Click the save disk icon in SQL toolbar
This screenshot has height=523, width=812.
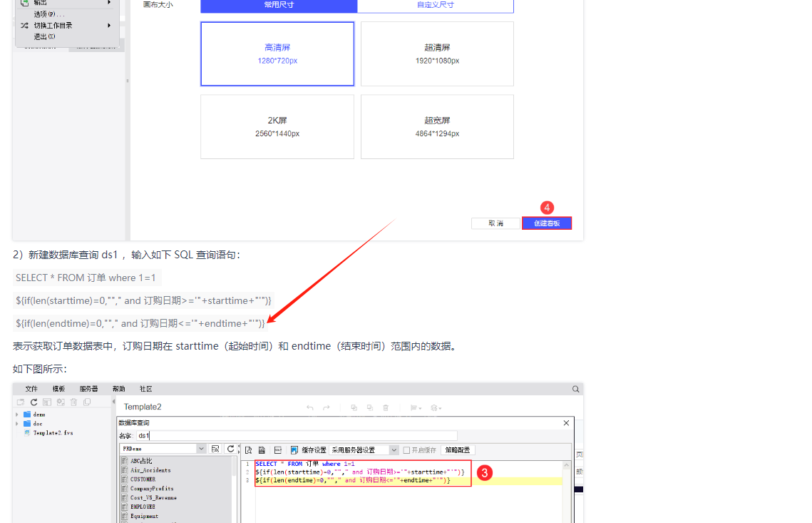262,450
